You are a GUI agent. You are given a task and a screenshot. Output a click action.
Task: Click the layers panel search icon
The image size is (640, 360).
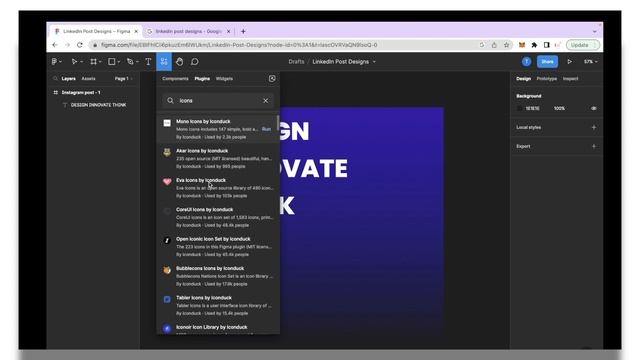pos(55,78)
